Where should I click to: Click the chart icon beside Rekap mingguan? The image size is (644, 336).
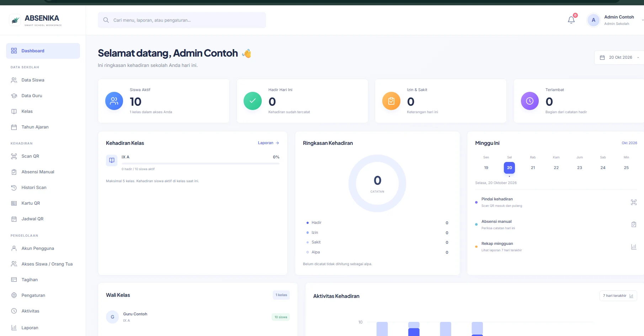pyautogui.click(x=634, y=247)
